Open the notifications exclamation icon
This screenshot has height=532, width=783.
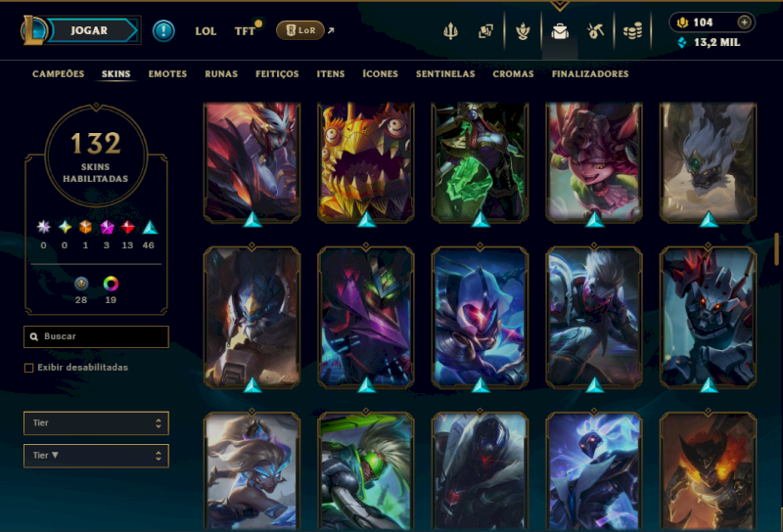tap(163, 31)
